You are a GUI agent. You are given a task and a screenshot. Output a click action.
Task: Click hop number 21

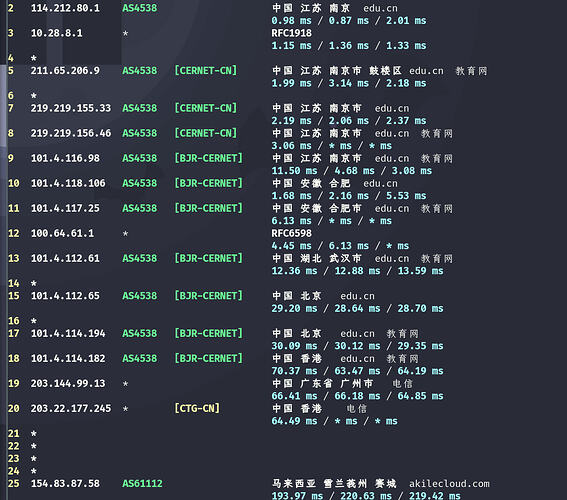14,433
